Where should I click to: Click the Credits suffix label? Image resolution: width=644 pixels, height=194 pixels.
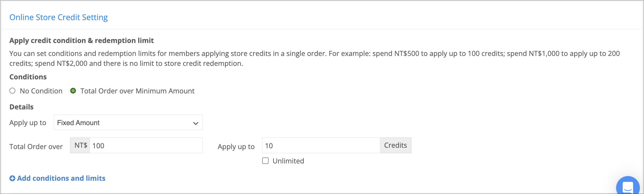coord(396,145)
